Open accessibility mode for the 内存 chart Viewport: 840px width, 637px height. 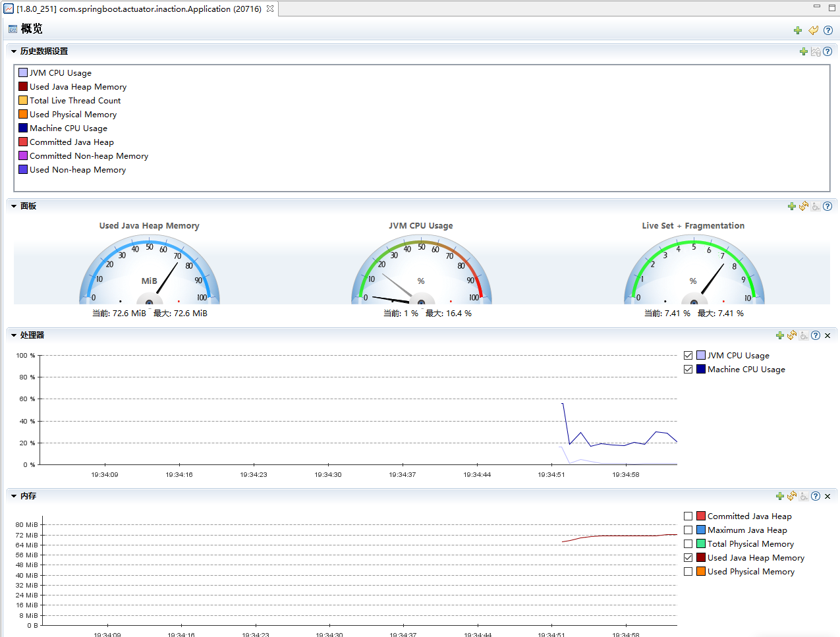[804, 496]
